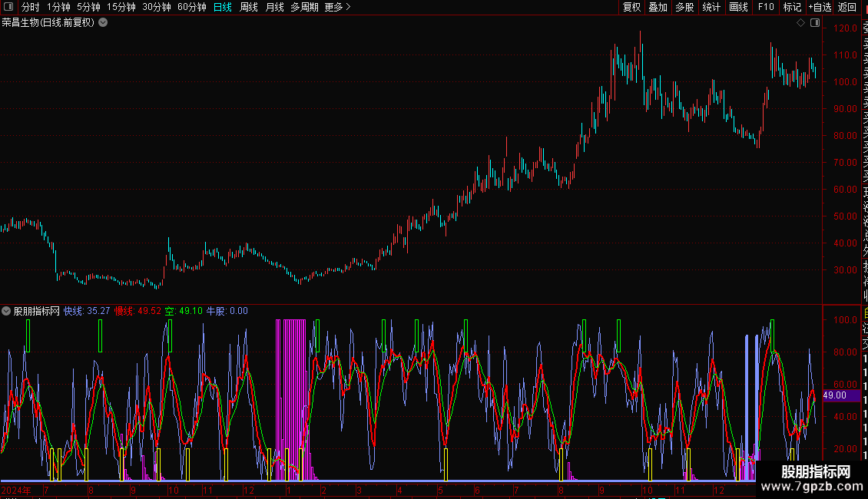The height and width of the screenshot is (499, 868).
Task: Select the 60分钟 period
Action: pos(192,7)
